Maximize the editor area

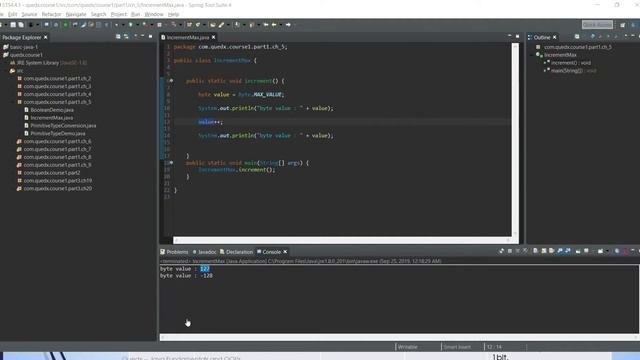point(518,36)
